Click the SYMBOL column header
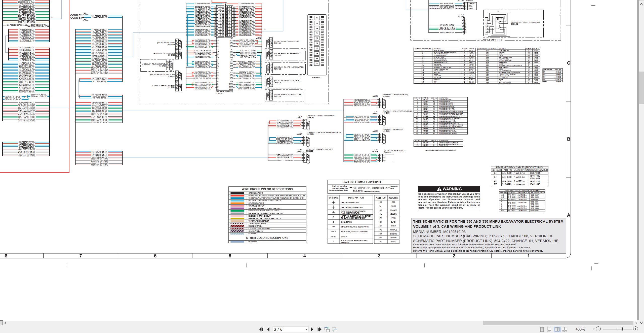This screenshot has width=644, height=333. pyautogui.click(x=333, y=198)
